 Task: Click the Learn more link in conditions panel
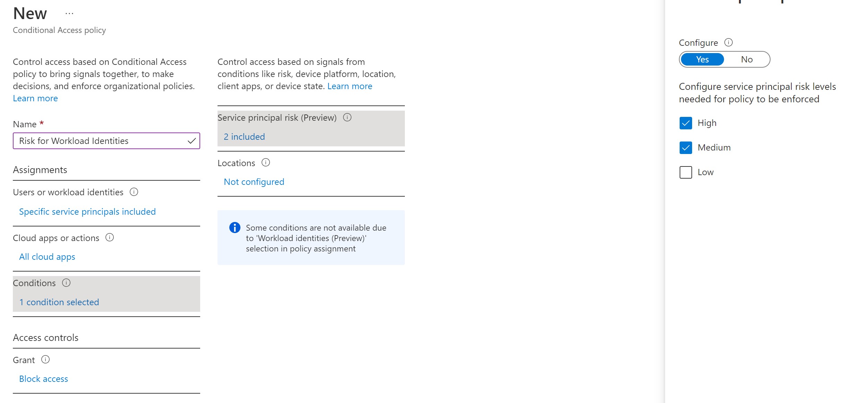point(350,86)
